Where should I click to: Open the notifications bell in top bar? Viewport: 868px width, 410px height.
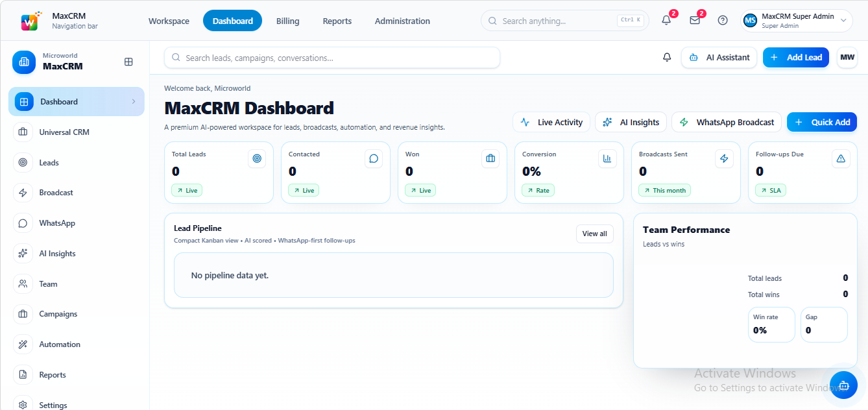(x=666, y=20)
